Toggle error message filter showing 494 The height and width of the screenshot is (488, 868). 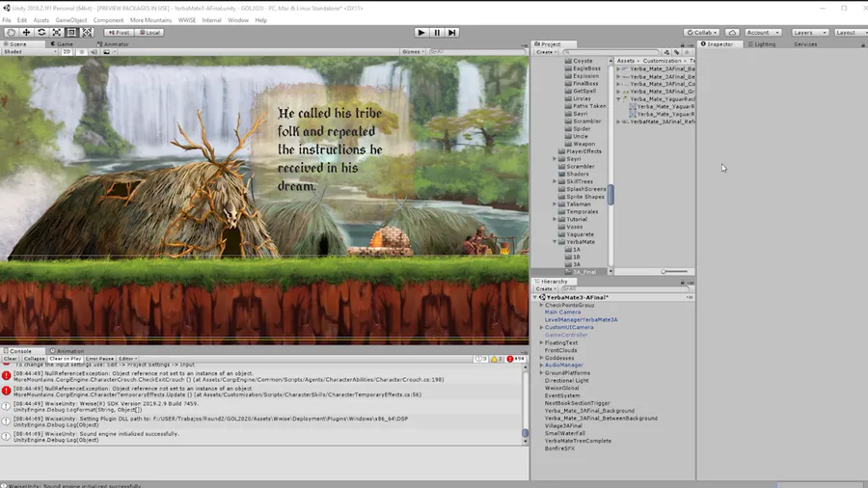click(515, 359)
